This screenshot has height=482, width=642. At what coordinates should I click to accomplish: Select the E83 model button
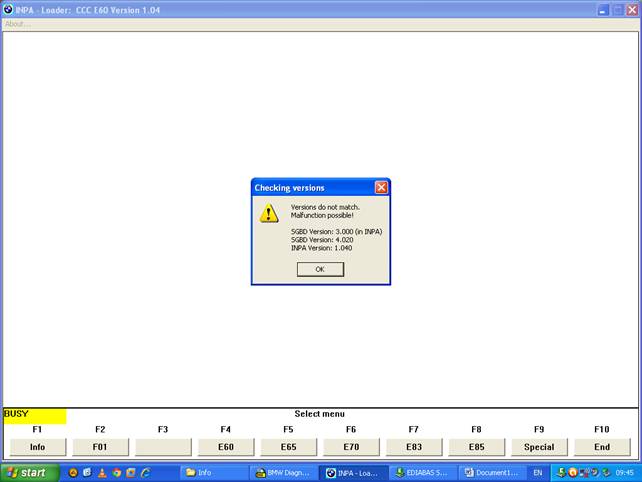(413, 447)
